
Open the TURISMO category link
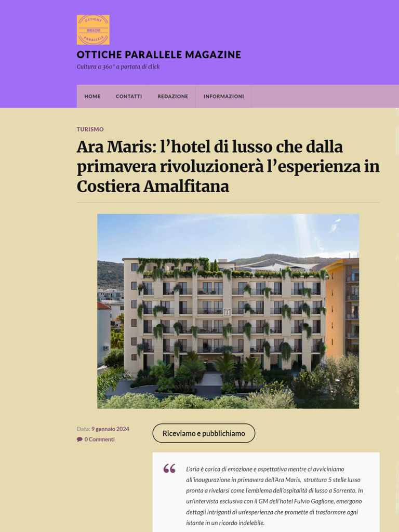(x=90, y=129)
